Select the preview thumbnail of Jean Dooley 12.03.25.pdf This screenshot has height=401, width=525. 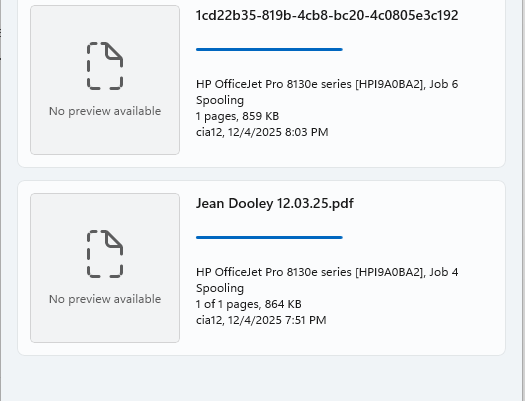click(105, 268)
